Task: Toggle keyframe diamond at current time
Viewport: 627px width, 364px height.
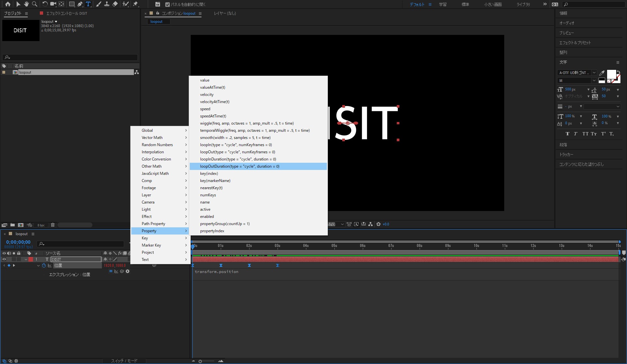Action: (x=9, y=265)
